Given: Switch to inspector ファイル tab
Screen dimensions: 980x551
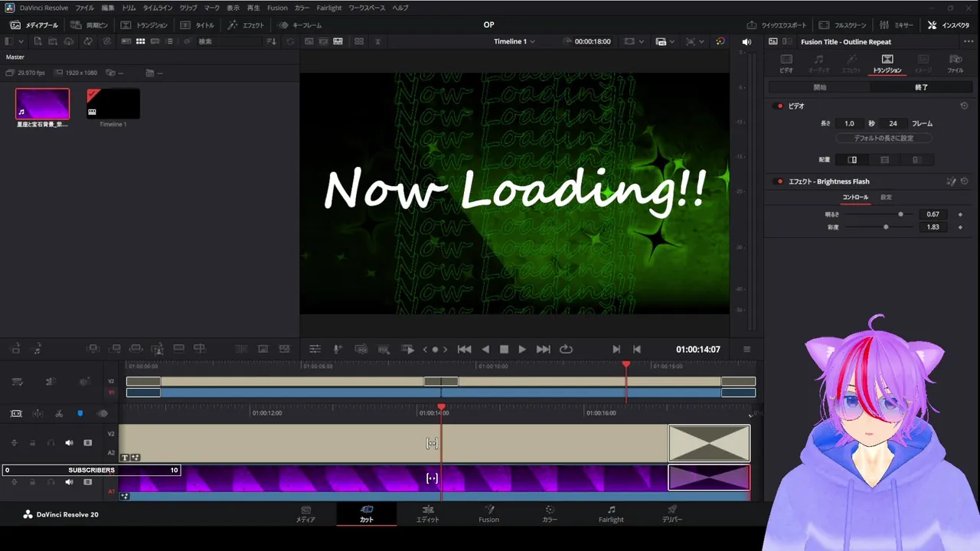Looking at the screenshot, I should 955,63.
